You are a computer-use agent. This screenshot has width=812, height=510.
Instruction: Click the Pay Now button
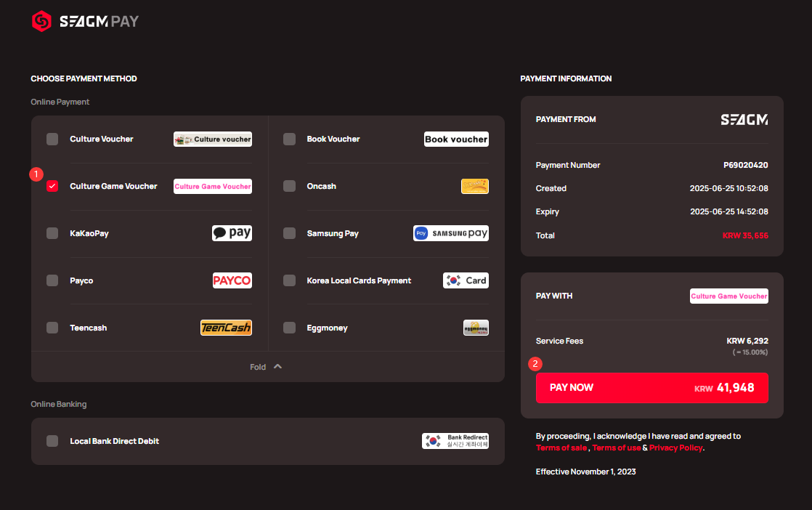click(652, 388)
